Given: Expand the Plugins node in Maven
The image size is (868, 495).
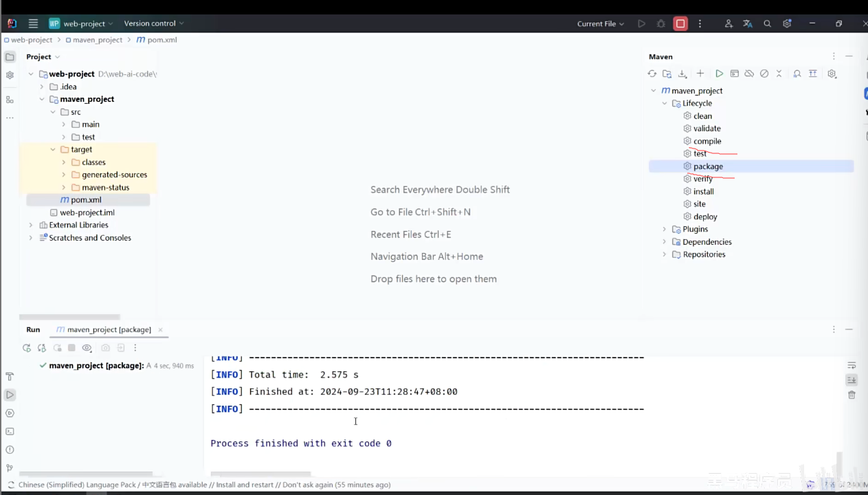Looking at the screenshot, I should pos(665,229).
